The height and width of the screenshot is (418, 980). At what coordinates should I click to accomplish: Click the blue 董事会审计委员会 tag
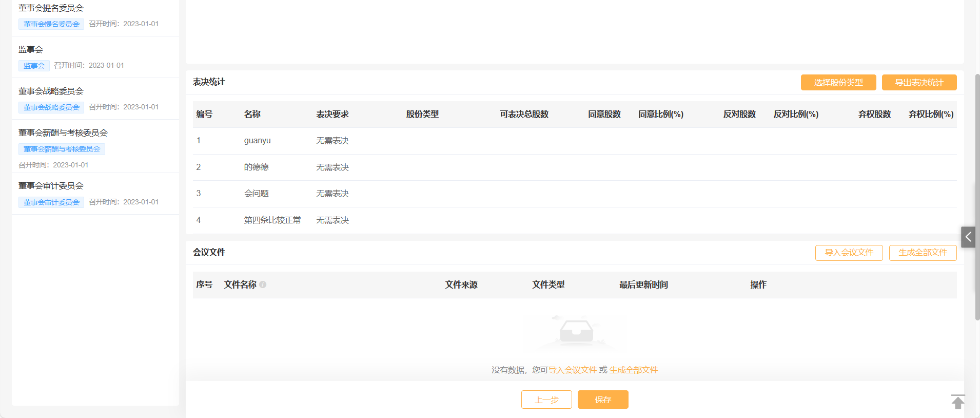point(51,202)
